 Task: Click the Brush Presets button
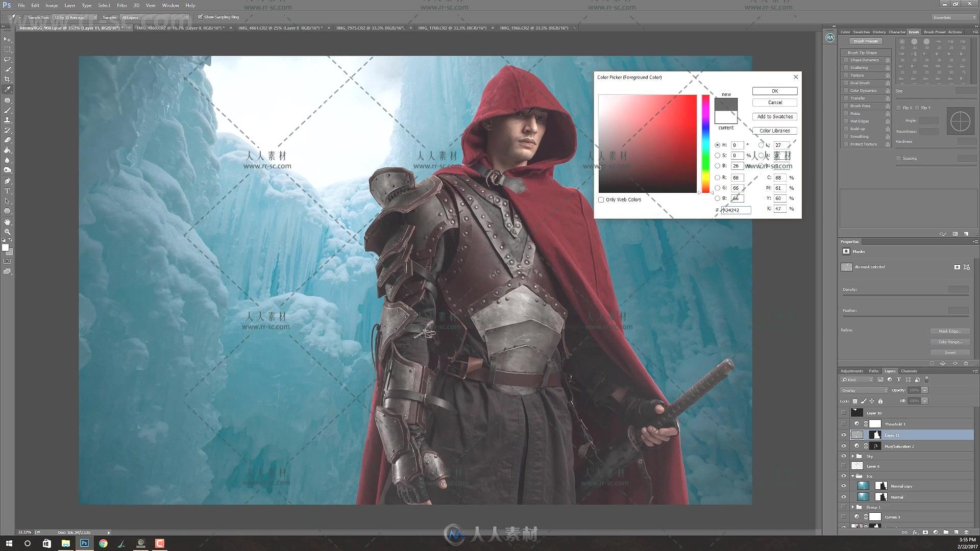866,41
